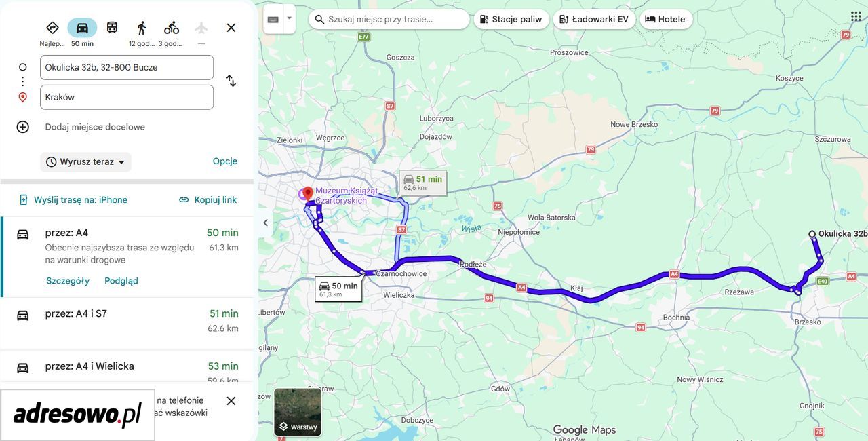Collapse the side panel arrow
This screenshot has width=868, height=441.
265,223
